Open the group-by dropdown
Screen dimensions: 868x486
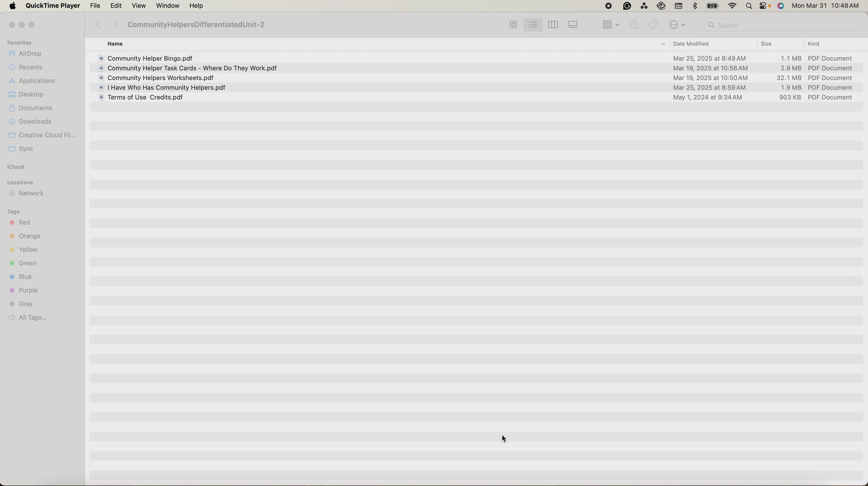(x=610, y=25)
